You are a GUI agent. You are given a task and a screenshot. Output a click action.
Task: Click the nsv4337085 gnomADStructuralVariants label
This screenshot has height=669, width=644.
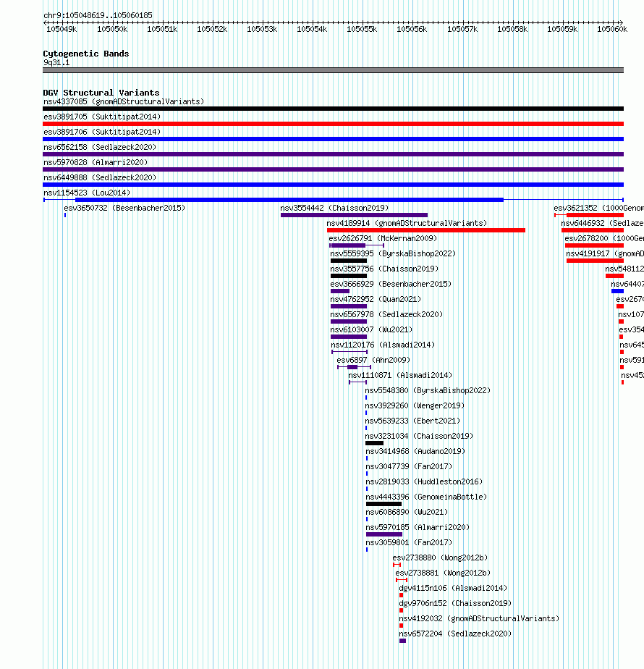[124, 101]
